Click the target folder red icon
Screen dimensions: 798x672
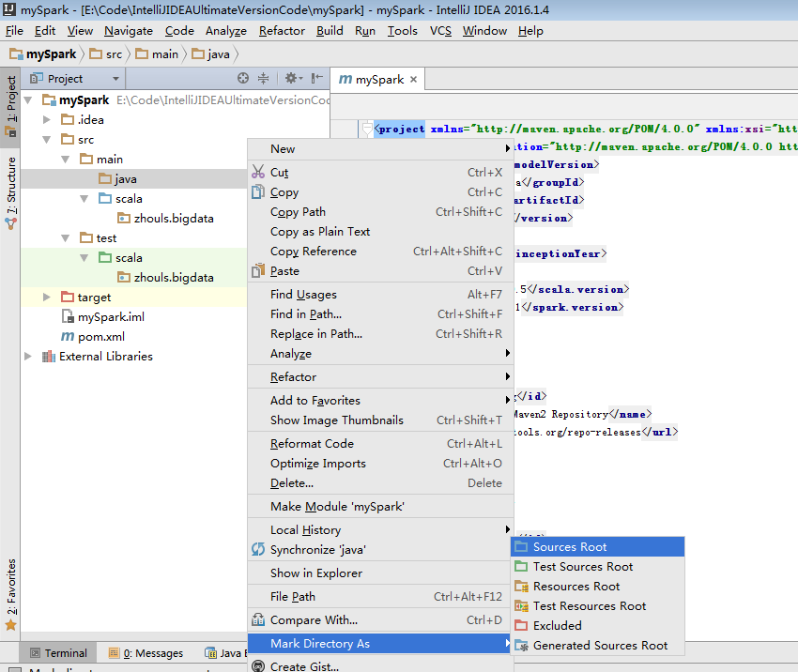click(68, 297)
